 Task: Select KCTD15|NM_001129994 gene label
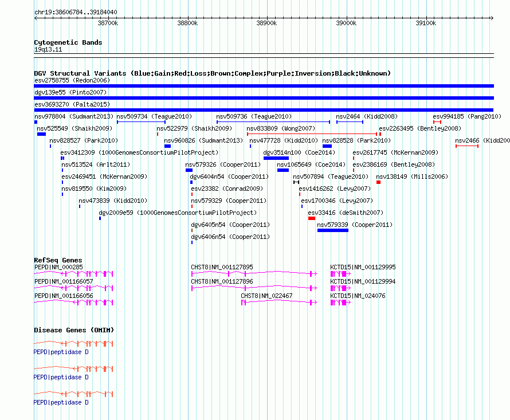coord(363,281)
